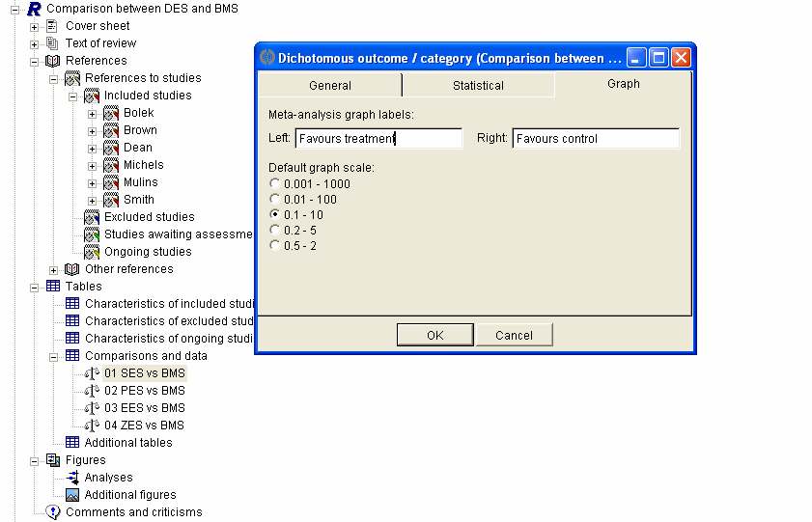Expand the Bolek study node

click(92, 114)
